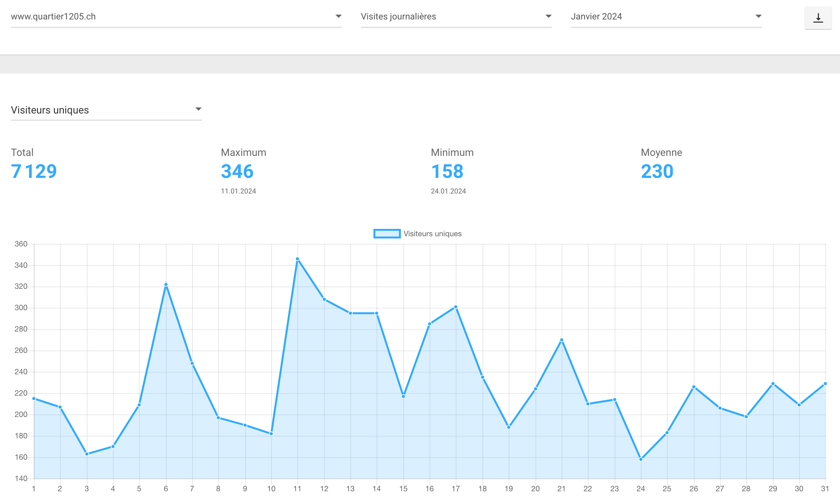Click the Moyenne value 230

click(657, 171)
